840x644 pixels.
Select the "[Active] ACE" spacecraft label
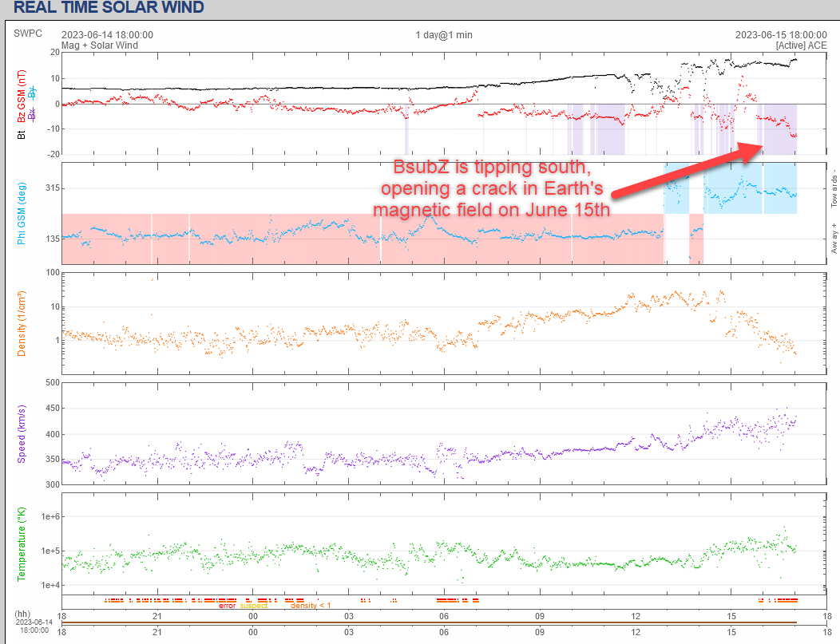802,45
